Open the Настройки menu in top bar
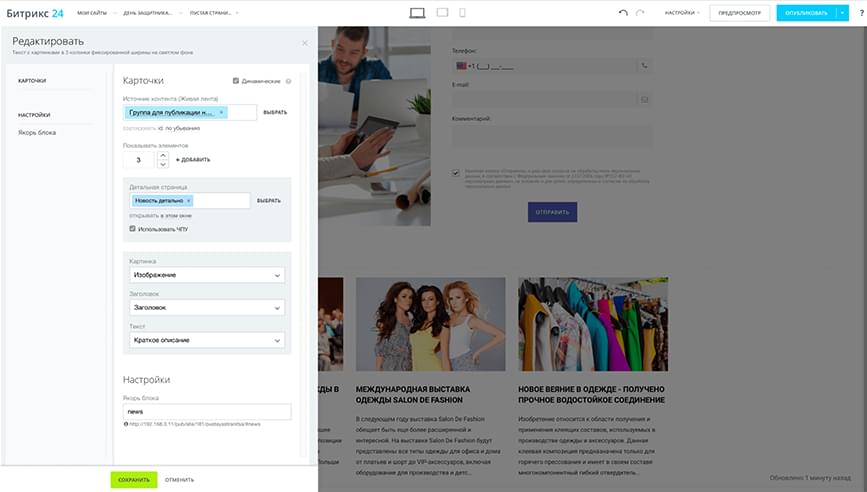Viewport: 867px width, 492px height. click(681, 13)
